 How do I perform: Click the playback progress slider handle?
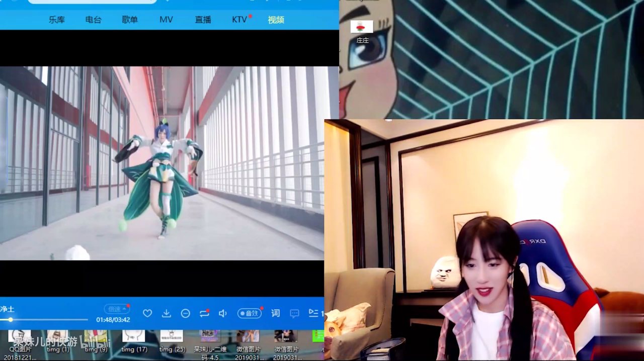coord(10,319)
